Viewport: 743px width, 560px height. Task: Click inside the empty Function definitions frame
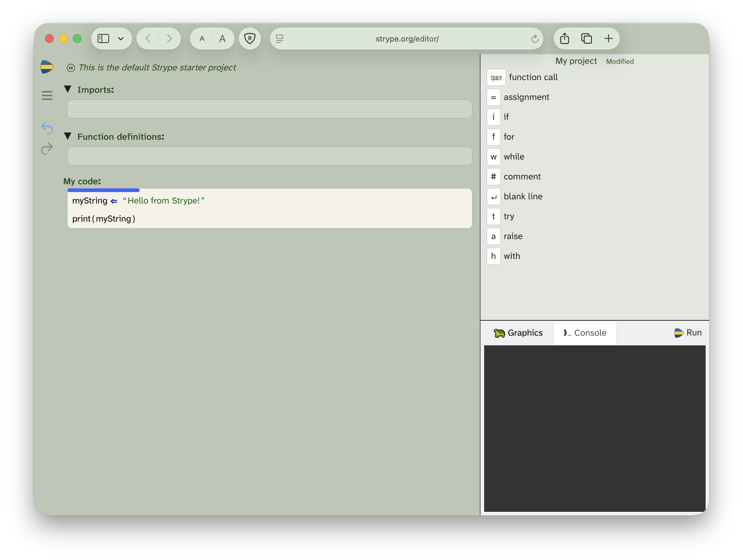point(269,156)
